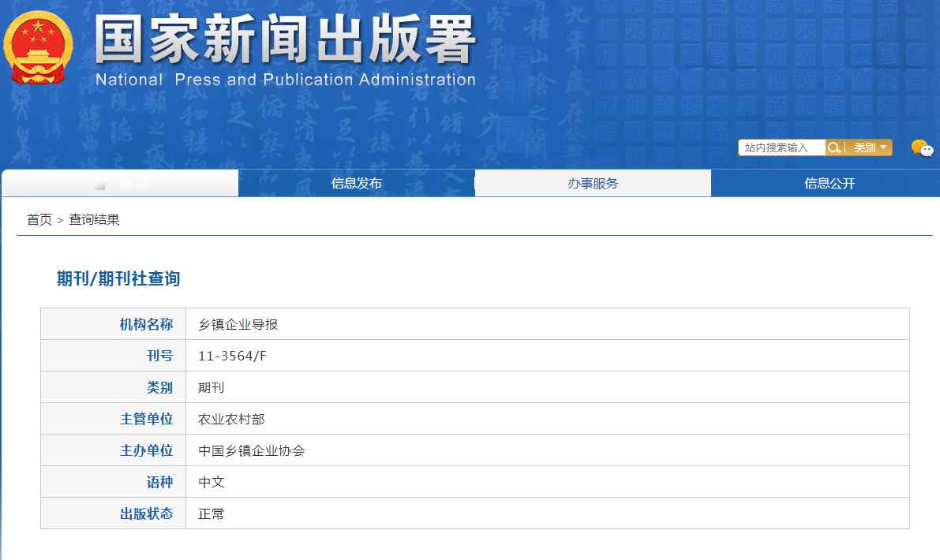The width and height of the screenshot is (940, 560).
Task: Open the WeChat chat bubble icon
Action: [x=921, y=148]
